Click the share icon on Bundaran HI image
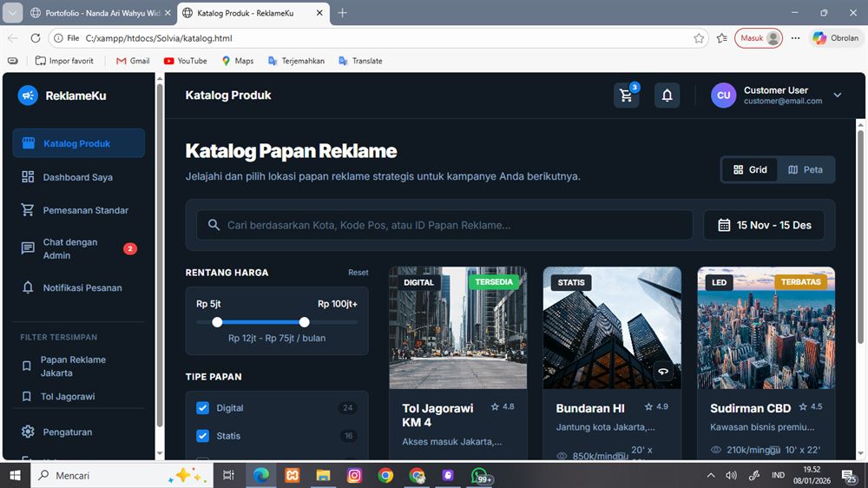Viewport: 868px width, 488px height. (662, 372)
